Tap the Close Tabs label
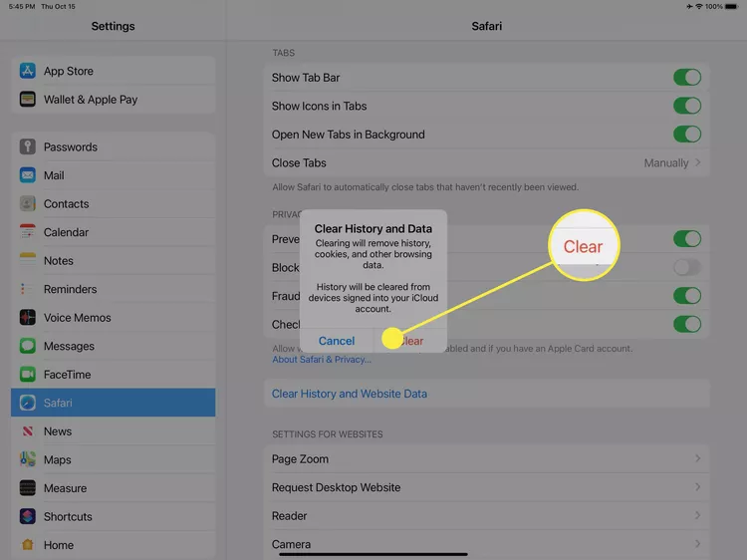 [299, 163]
